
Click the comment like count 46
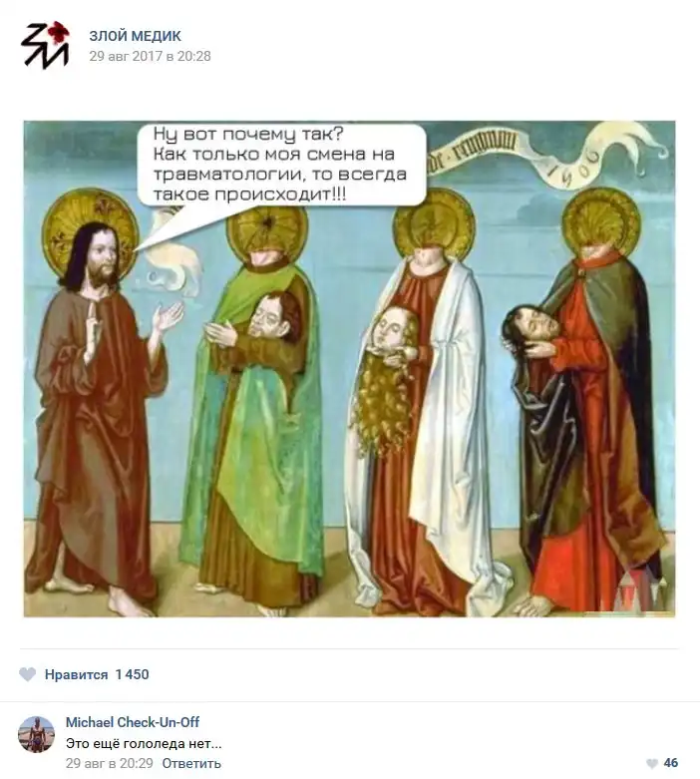(671, 763)
